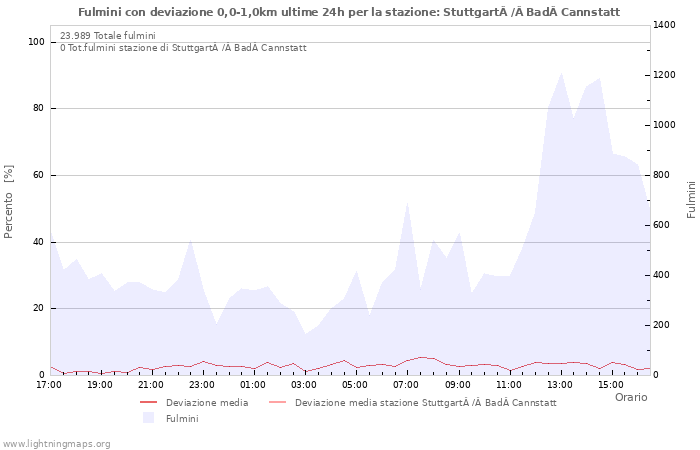The image size is (700, 450).
Task: Click the vertical Fulmini right axis title
Action: [x=690, y=199]
